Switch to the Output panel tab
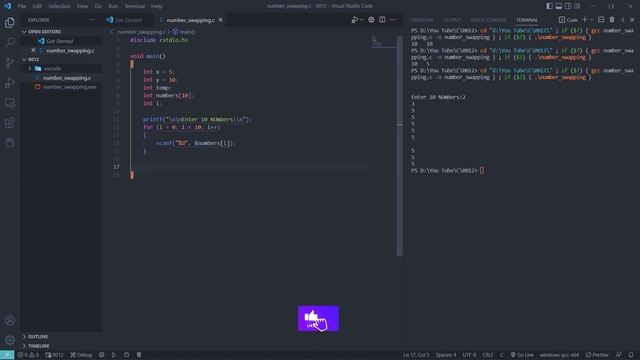Screen dimensions: 640x360 [452, 20]
